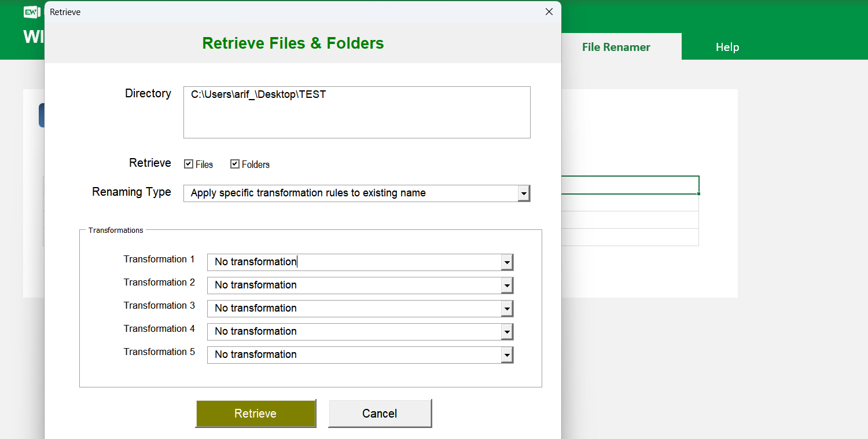Image resolution: width=868 pixels, height=439 pixels.
Task: Switch to the File Renamer tab
Action: pos(616,47)
